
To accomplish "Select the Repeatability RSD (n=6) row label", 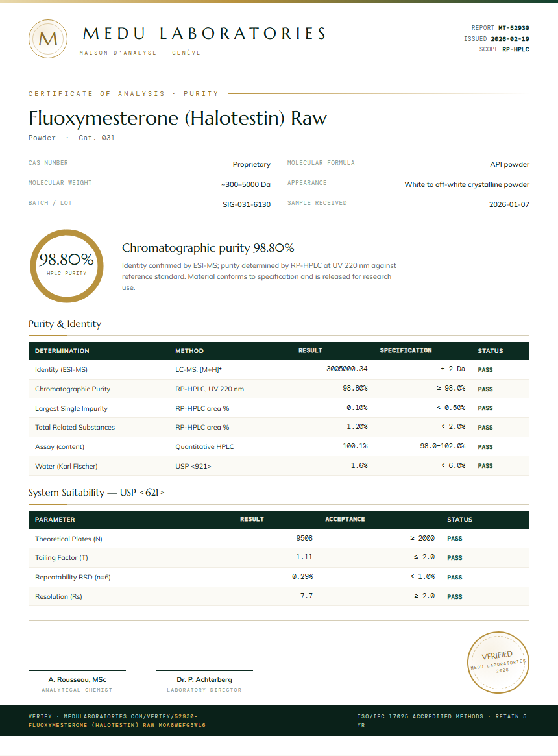I will 72,577.
